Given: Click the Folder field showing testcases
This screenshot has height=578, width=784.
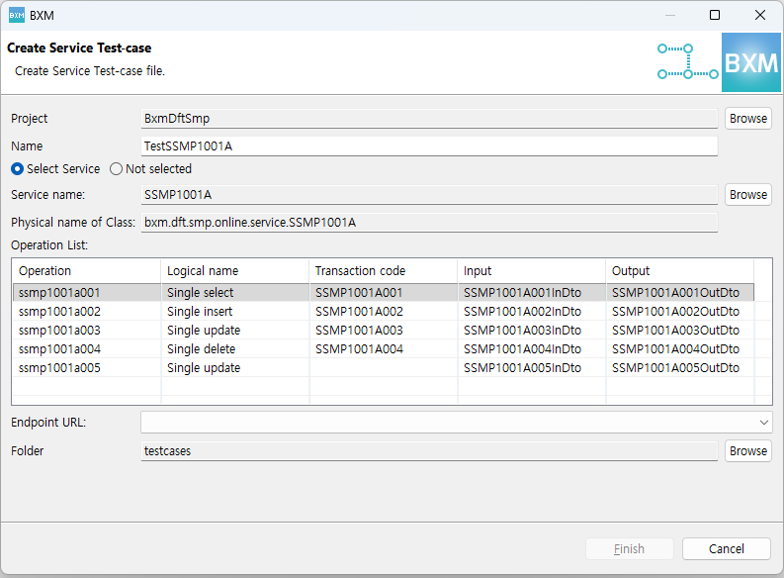Looking at the screenshot, I should pyautogui.click(x=429, y=450).
